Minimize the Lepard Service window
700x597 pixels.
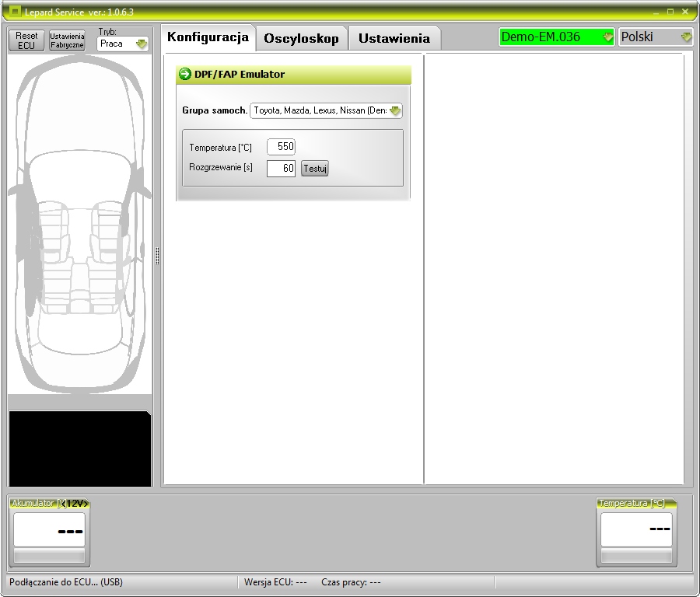(656, 12)
